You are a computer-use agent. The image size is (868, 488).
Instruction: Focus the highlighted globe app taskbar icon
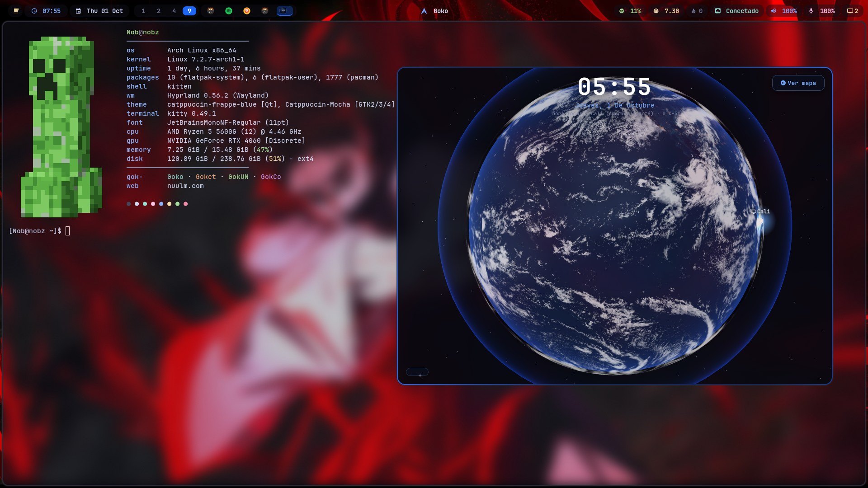tap(284, 11)
